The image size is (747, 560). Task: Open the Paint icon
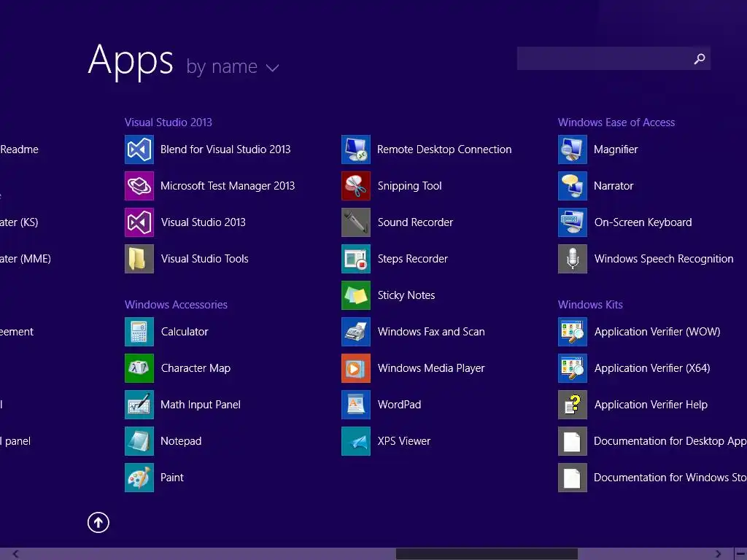point(139,478)
